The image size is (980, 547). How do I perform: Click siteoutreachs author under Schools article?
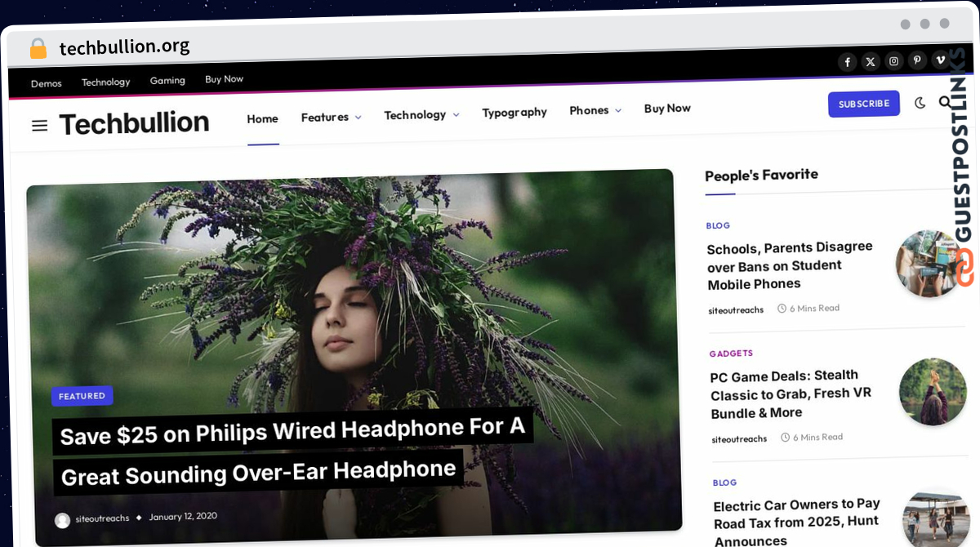736,310
